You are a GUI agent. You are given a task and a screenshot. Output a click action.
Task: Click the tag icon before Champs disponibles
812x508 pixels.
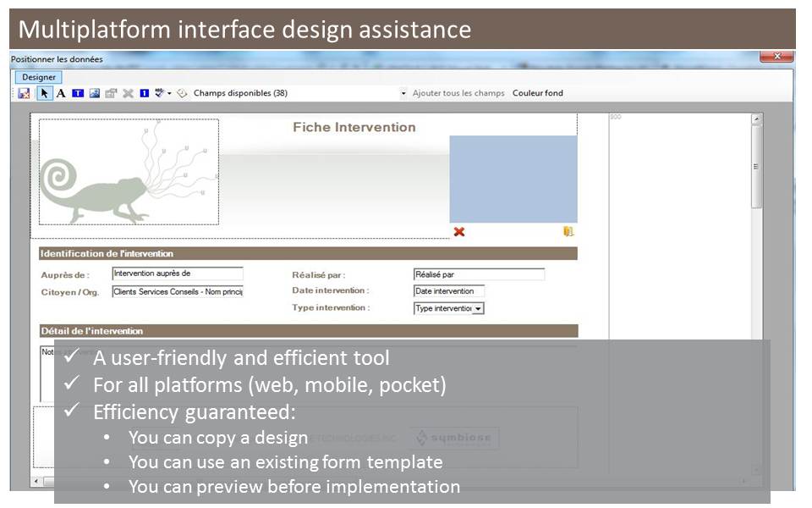pyautogui.click(x=182, y=93)
